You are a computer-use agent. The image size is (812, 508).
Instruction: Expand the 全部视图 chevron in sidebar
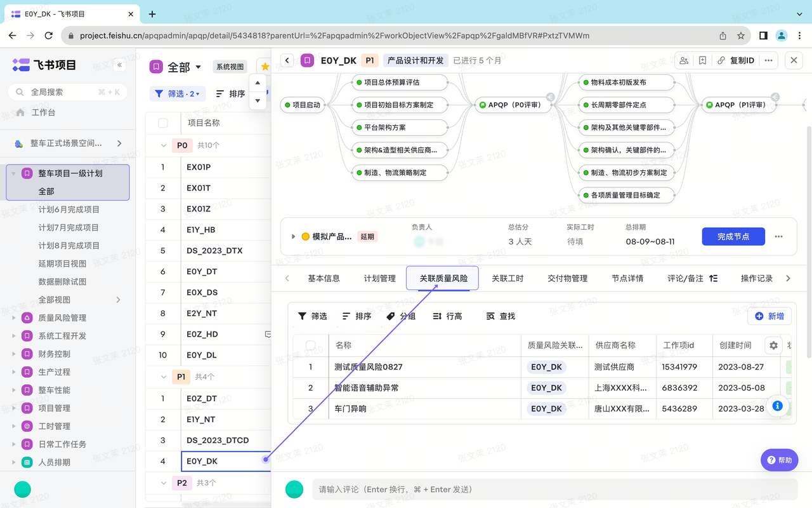pos(119,300)
